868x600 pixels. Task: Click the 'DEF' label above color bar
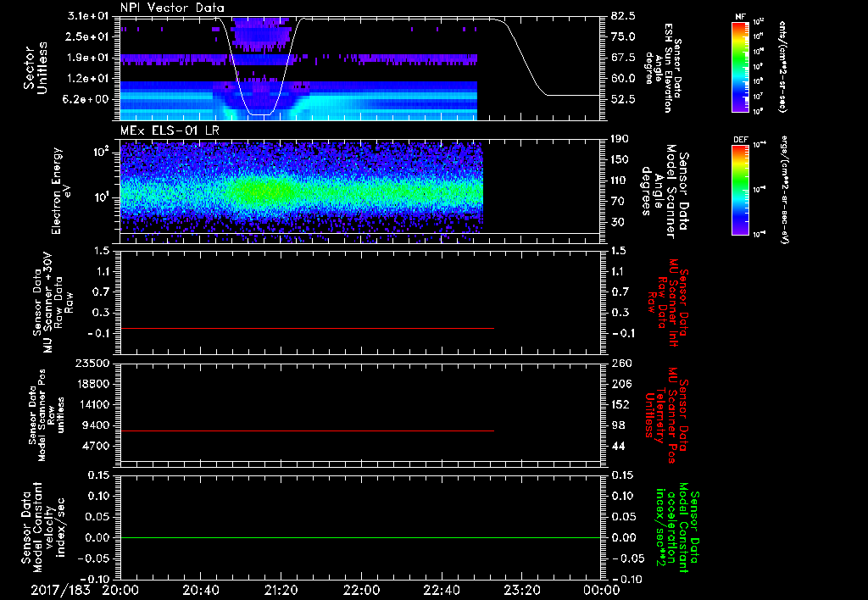pyautogui.click(x=740, y=140)
